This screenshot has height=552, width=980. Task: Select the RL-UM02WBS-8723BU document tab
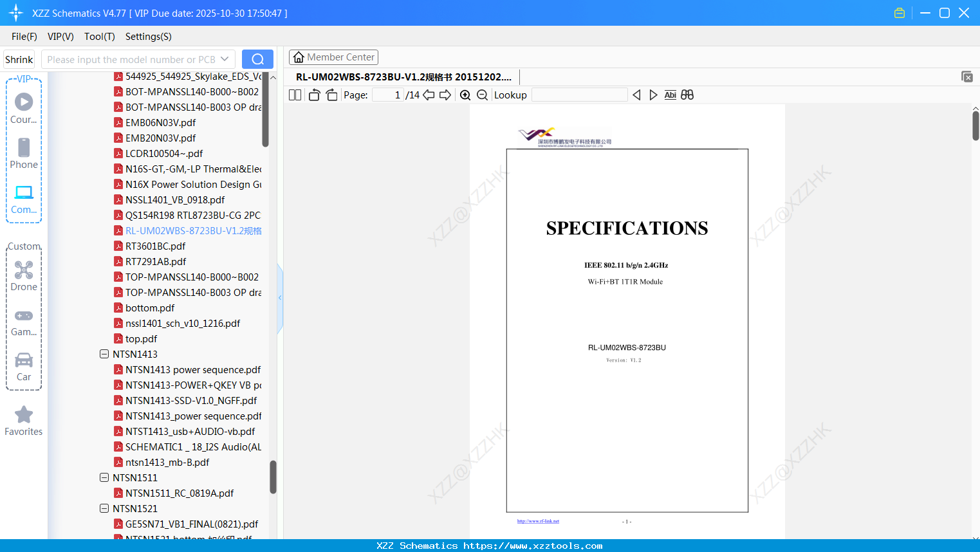coord(403,77)
